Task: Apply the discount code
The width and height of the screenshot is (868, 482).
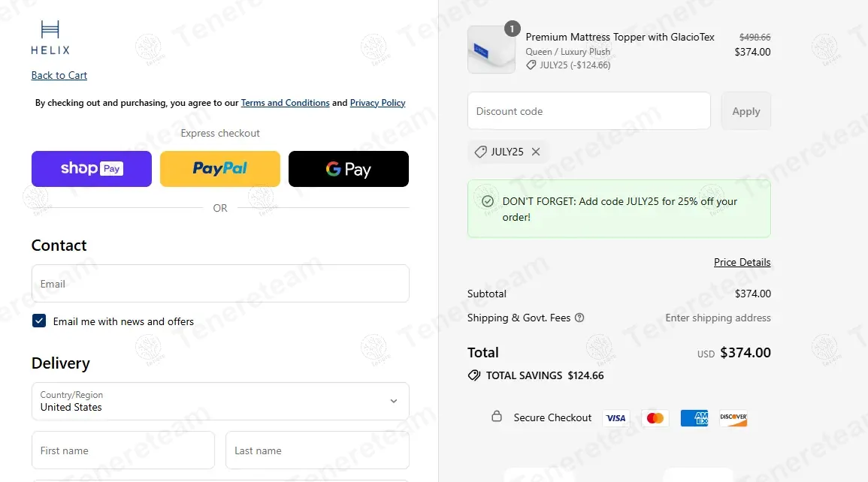Action: [746, 111]
